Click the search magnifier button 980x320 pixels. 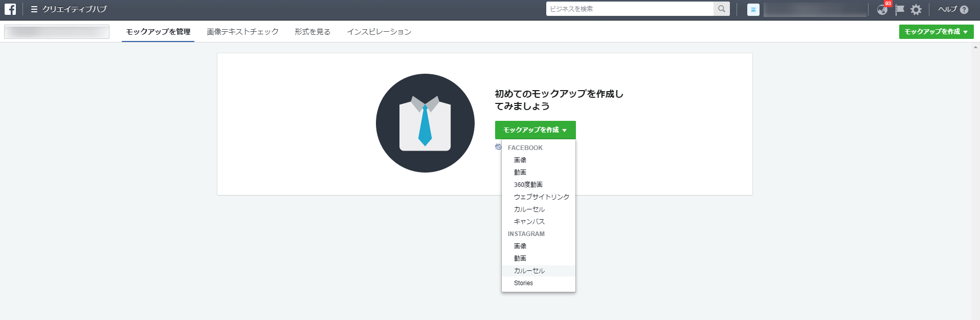coord(721,9)
